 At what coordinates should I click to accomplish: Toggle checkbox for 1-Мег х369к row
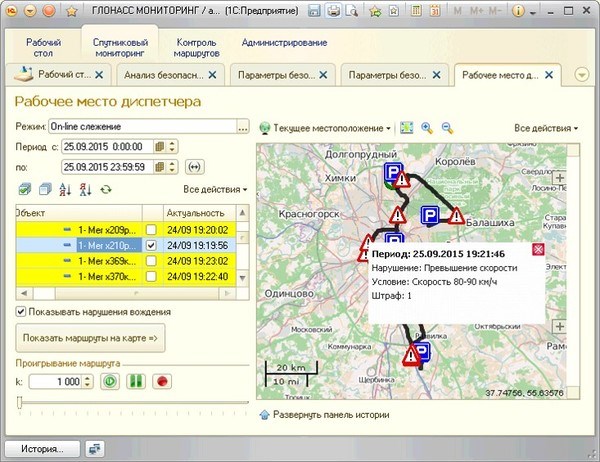point(152,261)
